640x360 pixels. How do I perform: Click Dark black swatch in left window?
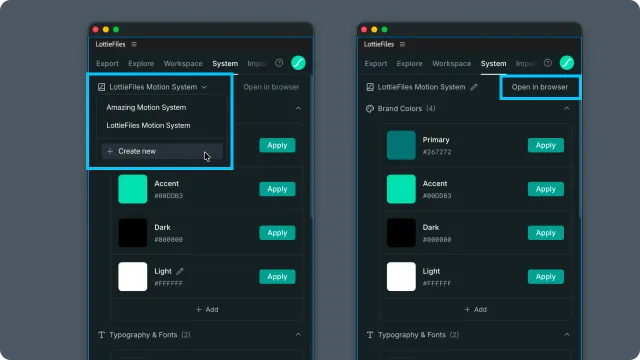[x=133, y=233]
